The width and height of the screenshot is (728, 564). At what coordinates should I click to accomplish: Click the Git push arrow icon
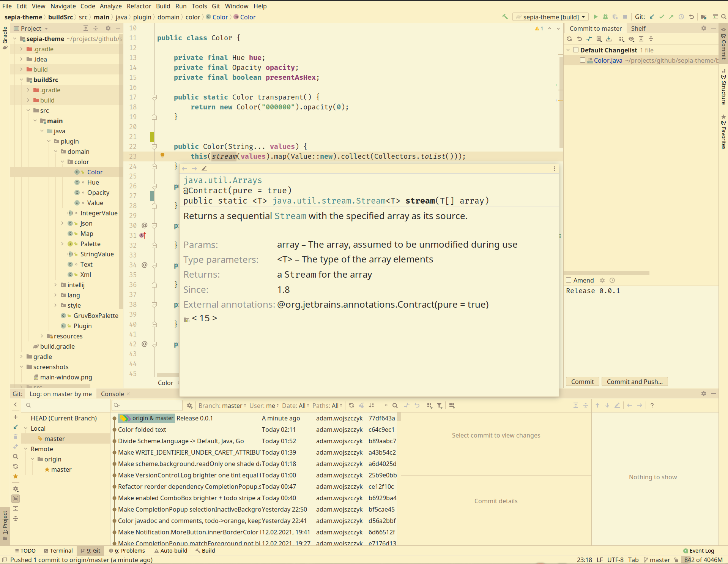[671, 17]
